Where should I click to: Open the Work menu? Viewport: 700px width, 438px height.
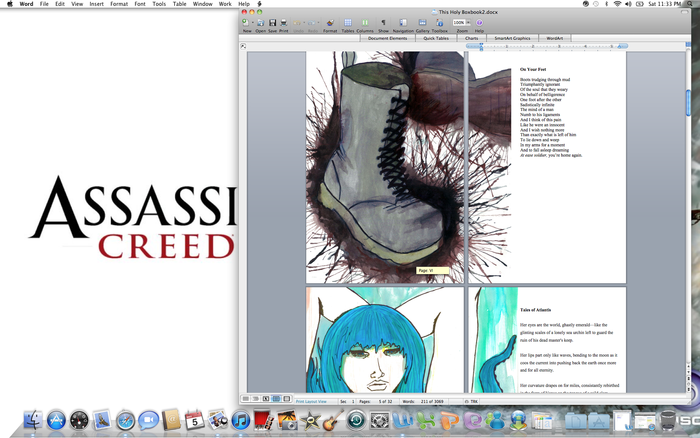click(x=225, y=4)
